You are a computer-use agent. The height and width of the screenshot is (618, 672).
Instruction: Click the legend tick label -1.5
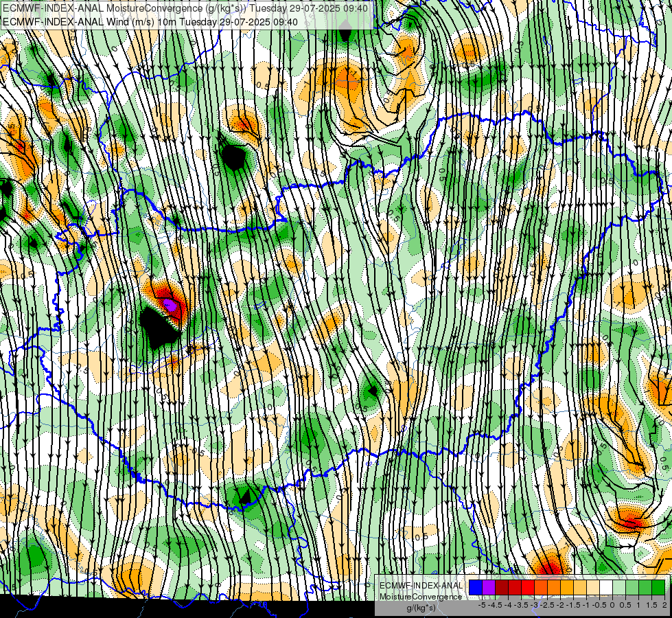[573, 605]
